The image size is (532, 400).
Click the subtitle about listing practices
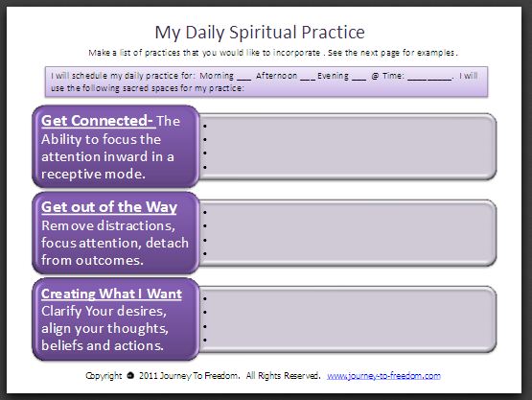point(273,53)
